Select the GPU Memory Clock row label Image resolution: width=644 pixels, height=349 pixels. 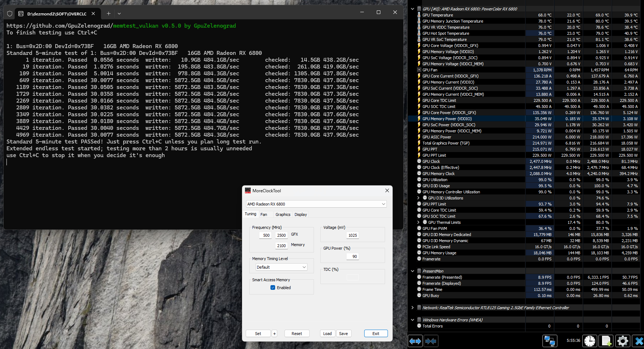pyautogui.click(x=439, y=174)
